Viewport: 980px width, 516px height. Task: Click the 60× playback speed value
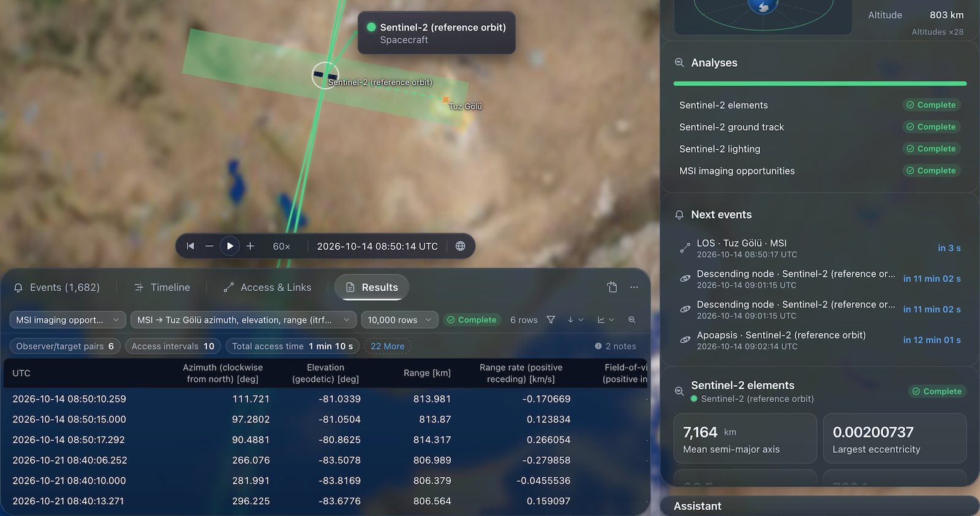(281, 246)
